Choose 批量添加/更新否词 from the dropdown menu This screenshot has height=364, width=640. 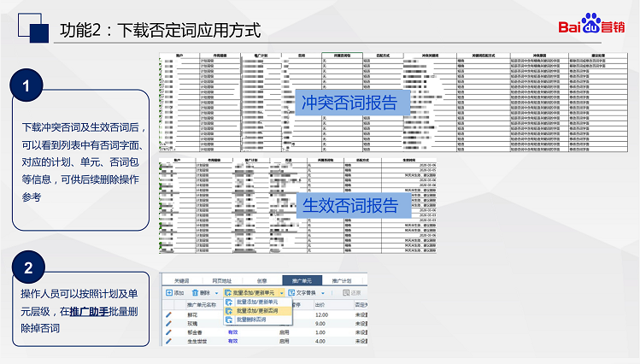[257, 311]
